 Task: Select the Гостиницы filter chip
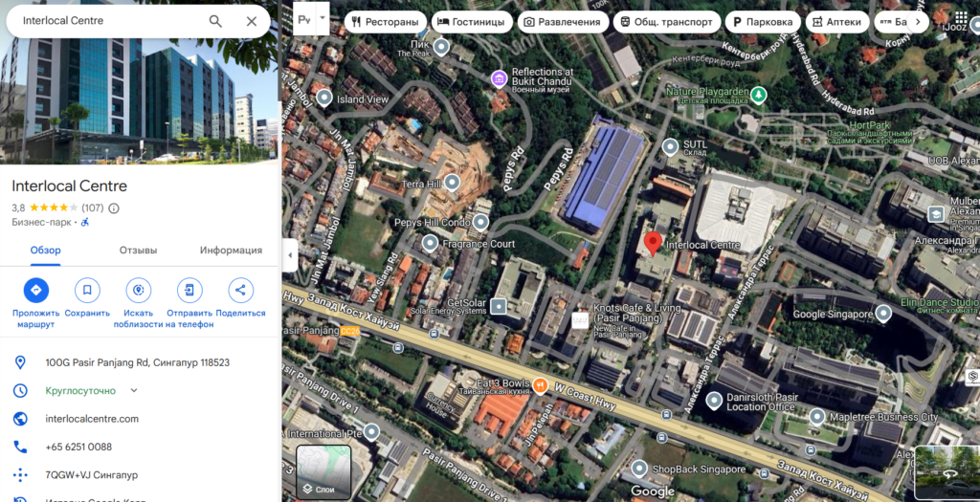[471, 22]
